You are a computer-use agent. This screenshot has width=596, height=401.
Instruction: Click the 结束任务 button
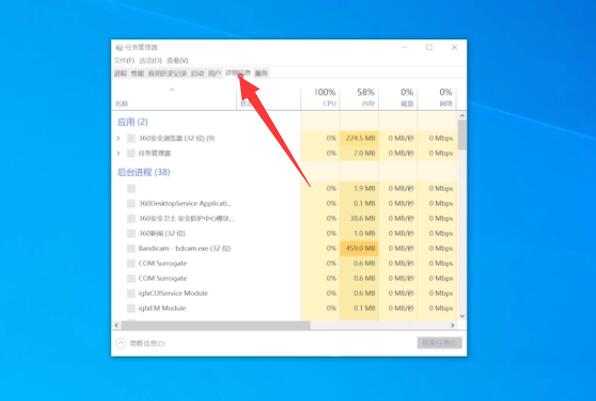[439, 343]
